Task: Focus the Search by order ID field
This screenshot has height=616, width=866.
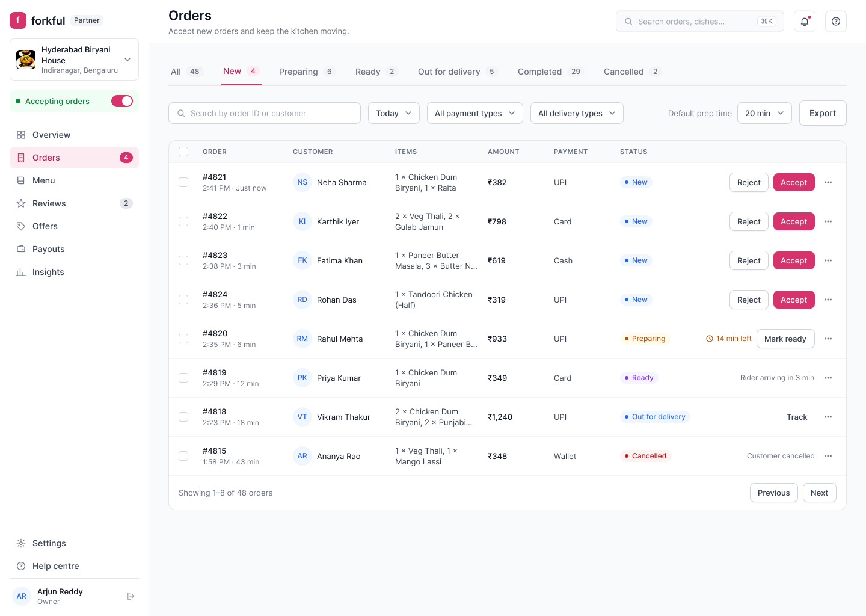Action: click(265, 113)
